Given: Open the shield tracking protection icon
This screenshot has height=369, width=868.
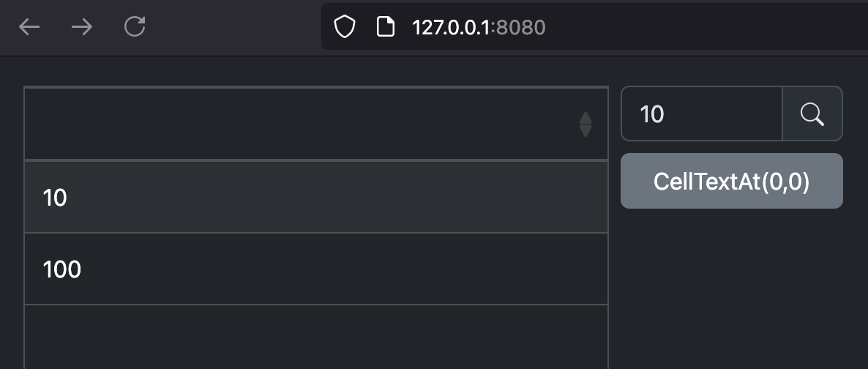Looking at the screenshot, I should 344,26.
